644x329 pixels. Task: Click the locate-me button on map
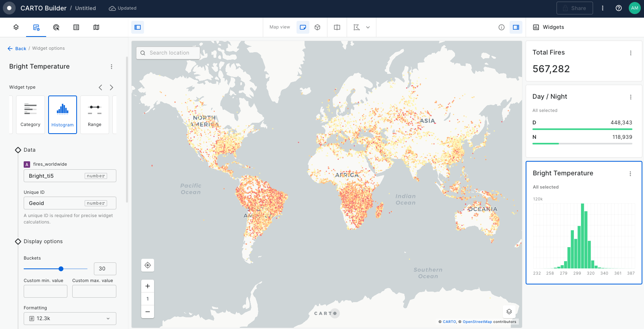[148, 265]
